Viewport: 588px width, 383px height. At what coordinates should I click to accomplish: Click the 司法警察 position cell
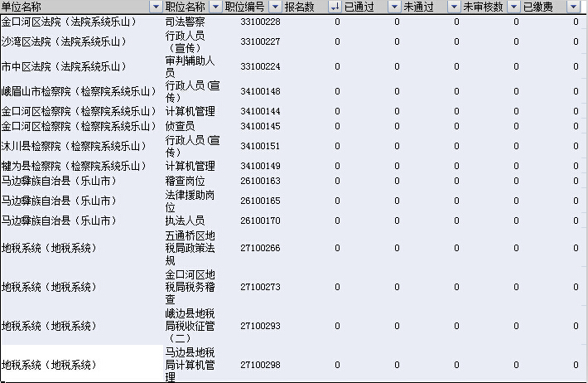[x=191, y=21]
